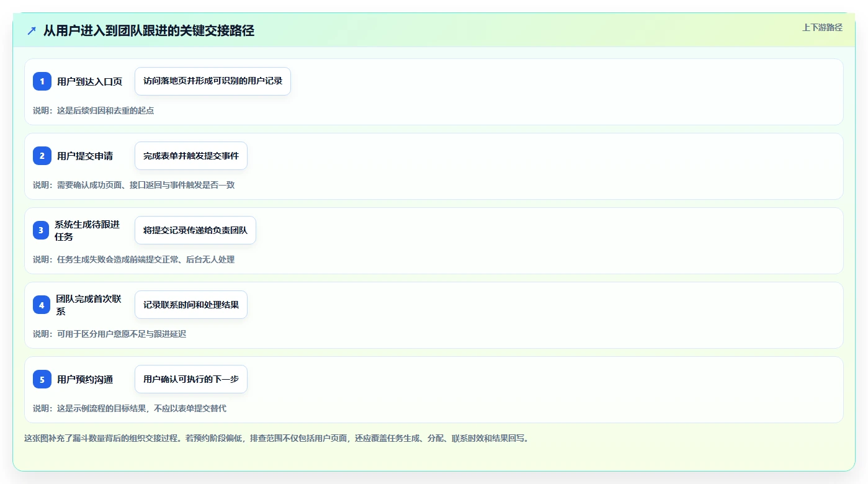Click the note 可用于区分用户意愿不足与跟进延迟

coord(109,334)
